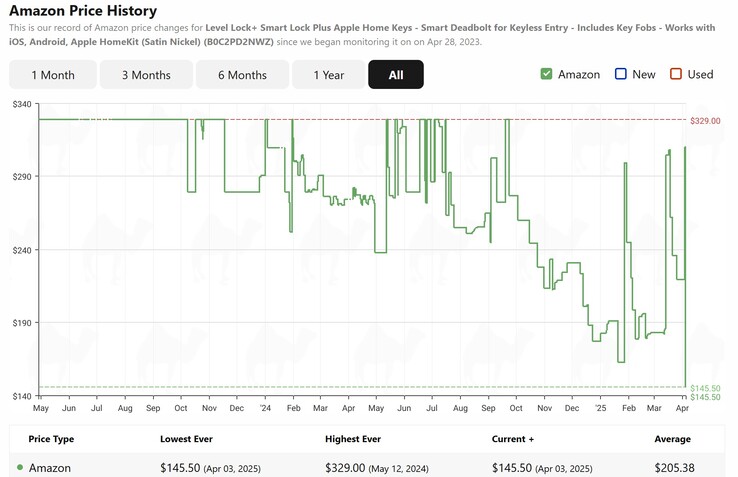The height and width of the screenshot is (477, 738).
Task: Click the Lowest Ever column header
Action: click(x=186, y=439)
